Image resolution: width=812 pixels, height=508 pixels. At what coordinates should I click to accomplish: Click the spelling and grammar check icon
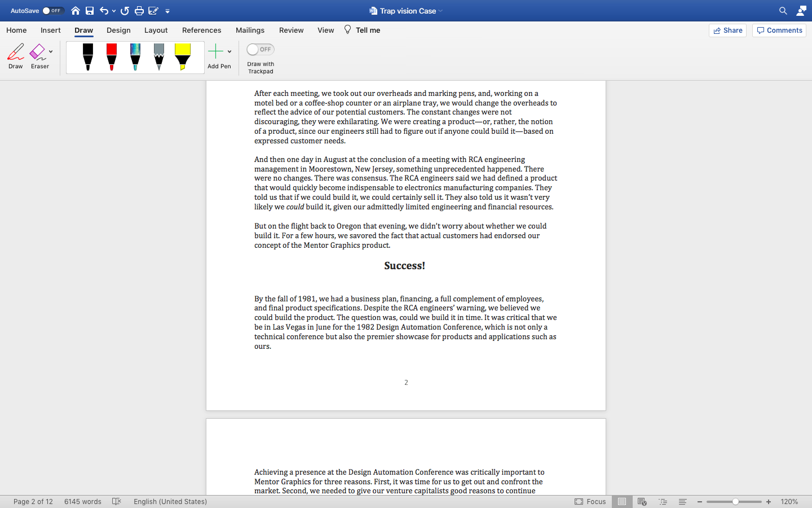(117, 501)
